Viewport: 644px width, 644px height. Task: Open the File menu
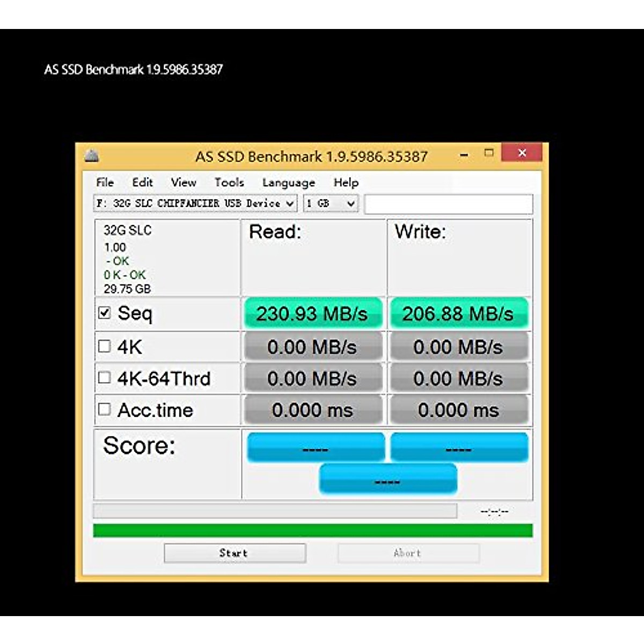click(x=105, y=182)
